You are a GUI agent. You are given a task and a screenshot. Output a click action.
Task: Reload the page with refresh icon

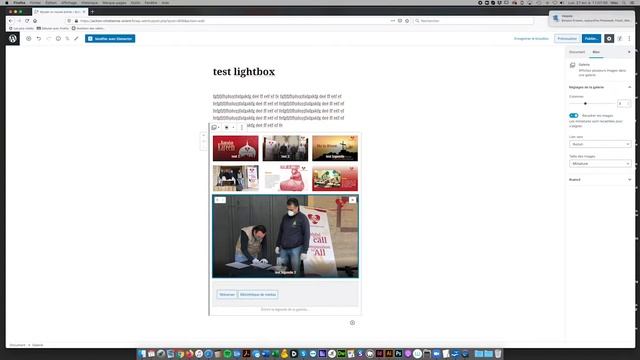pos(27,20)
